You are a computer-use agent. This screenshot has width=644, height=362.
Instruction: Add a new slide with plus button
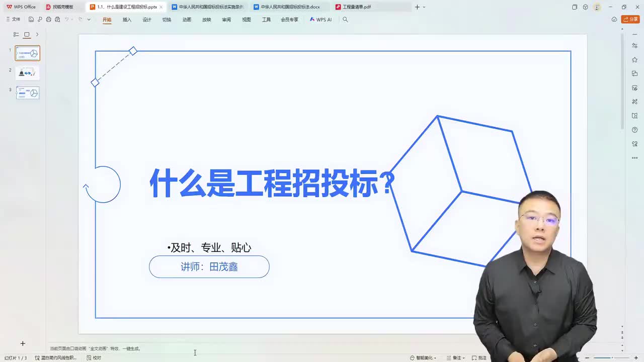23,343
